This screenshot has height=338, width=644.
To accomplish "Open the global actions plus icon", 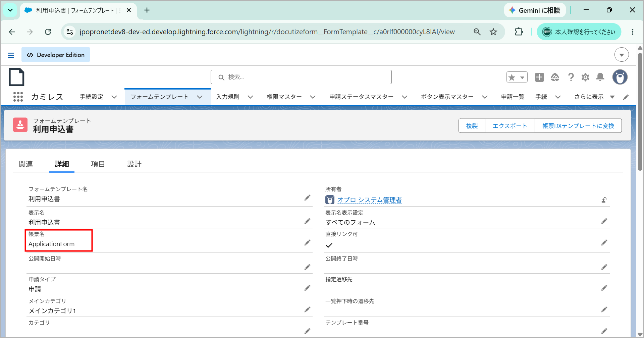I will click(539, 77).
